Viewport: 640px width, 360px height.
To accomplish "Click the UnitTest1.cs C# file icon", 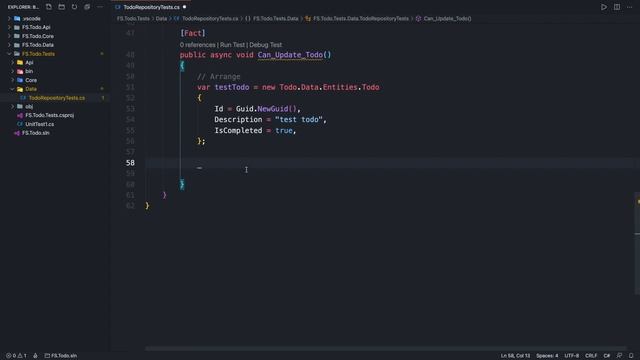I will coord(20,124).
